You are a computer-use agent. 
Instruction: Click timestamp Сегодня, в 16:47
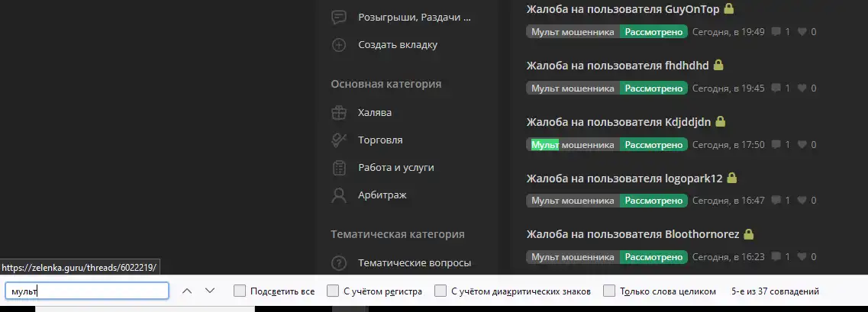728,201
